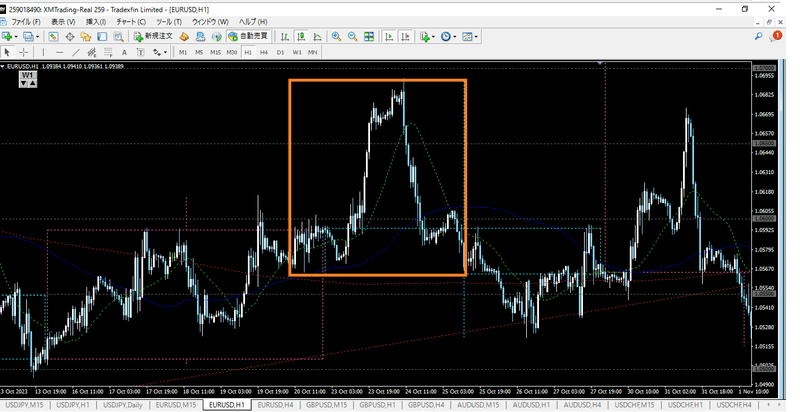Launch MetaEditor with the orange book icon
800x412 pixels.
pos(184,36)
